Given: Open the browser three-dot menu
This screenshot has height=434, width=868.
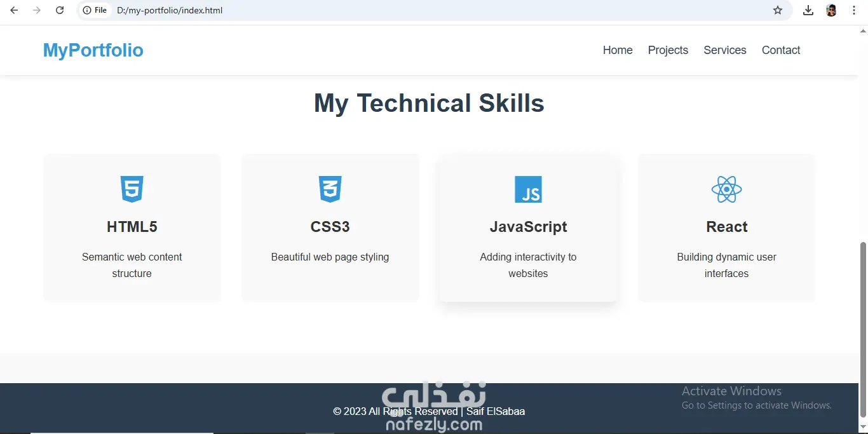Looking at the screenshot, I should pyautogui.click(x=854, y=10).
